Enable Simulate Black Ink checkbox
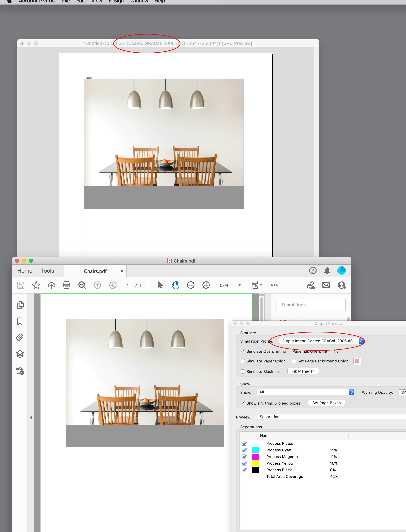The height and width of the screenshot is (532, 406). 243,371
